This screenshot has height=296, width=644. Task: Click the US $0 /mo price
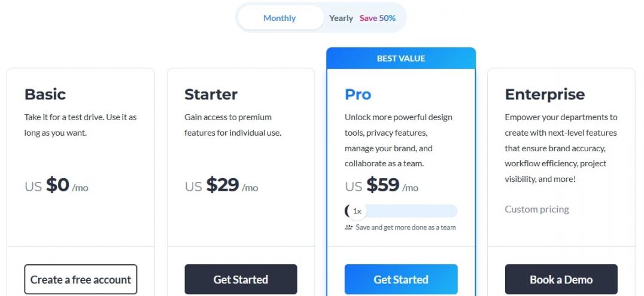[56, 186]
